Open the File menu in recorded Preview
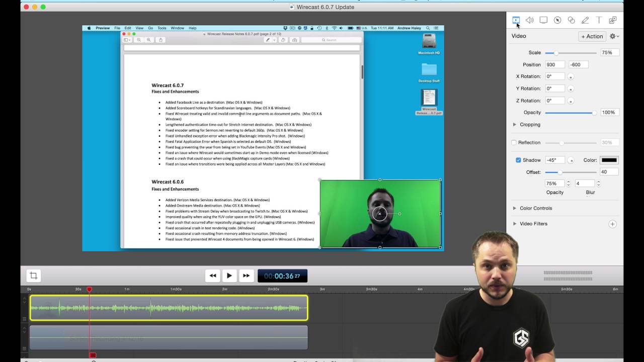 pos(117,28)
